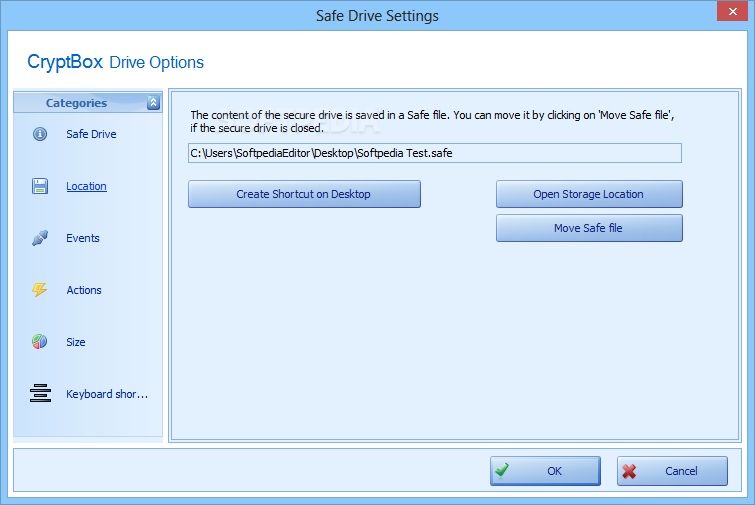Click the Safe file path field
This screenshot has width=755, height=505.
435,153
